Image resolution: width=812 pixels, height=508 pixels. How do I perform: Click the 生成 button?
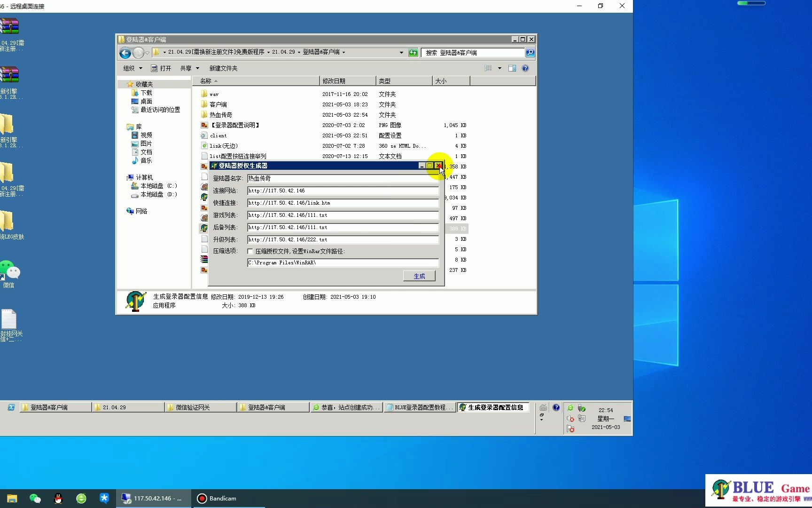pos(419,276)
